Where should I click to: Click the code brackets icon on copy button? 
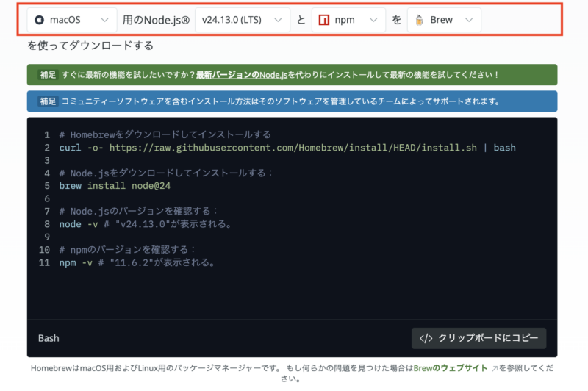[x=426, y=338]
